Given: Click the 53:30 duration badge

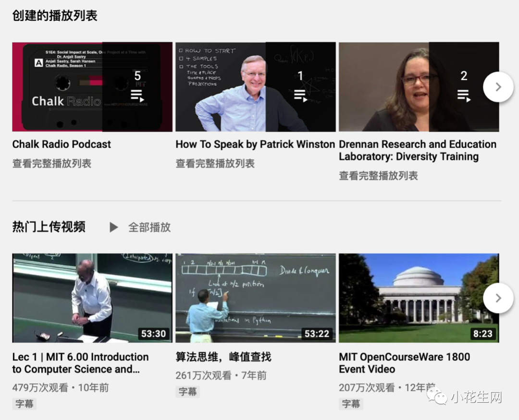Looking at the screenshot, I should pyautogui.click(x=153, y=333).
